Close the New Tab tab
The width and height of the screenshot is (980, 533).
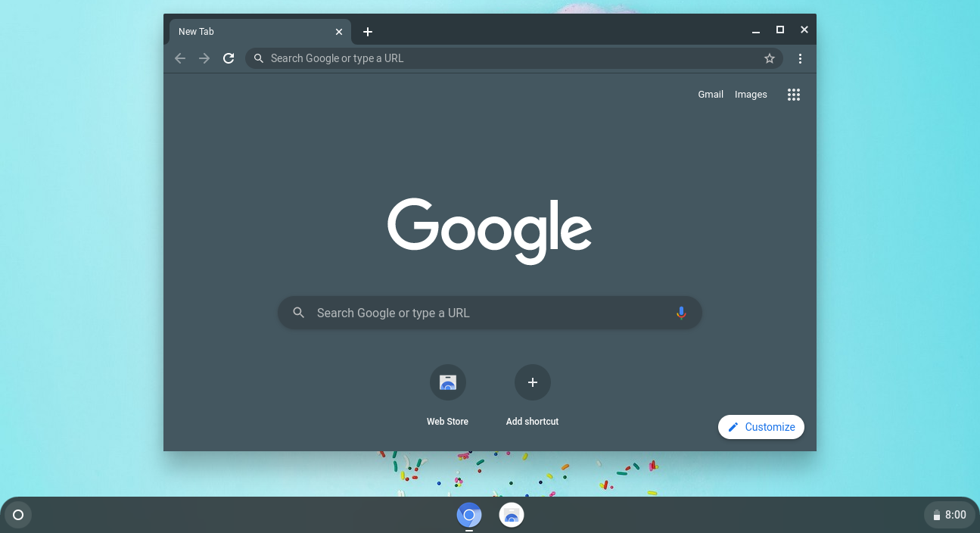click(339, 32)
